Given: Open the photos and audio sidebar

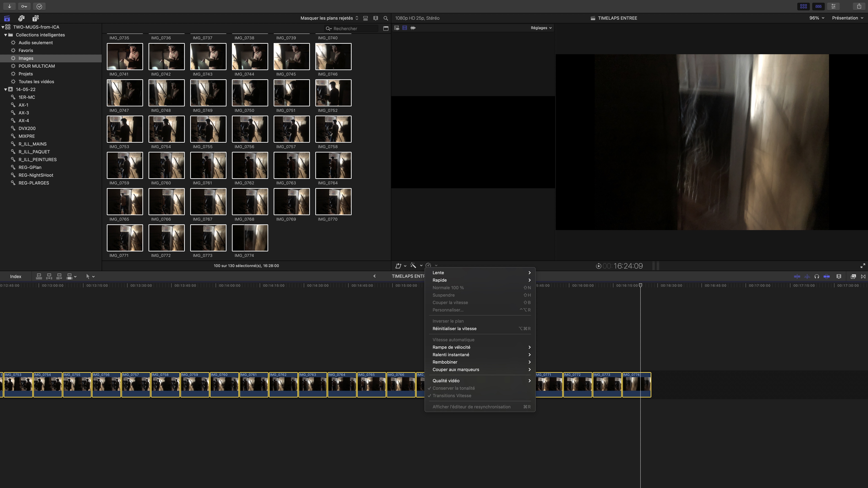Looking at the screenshot, I should (x=21, y=18).
